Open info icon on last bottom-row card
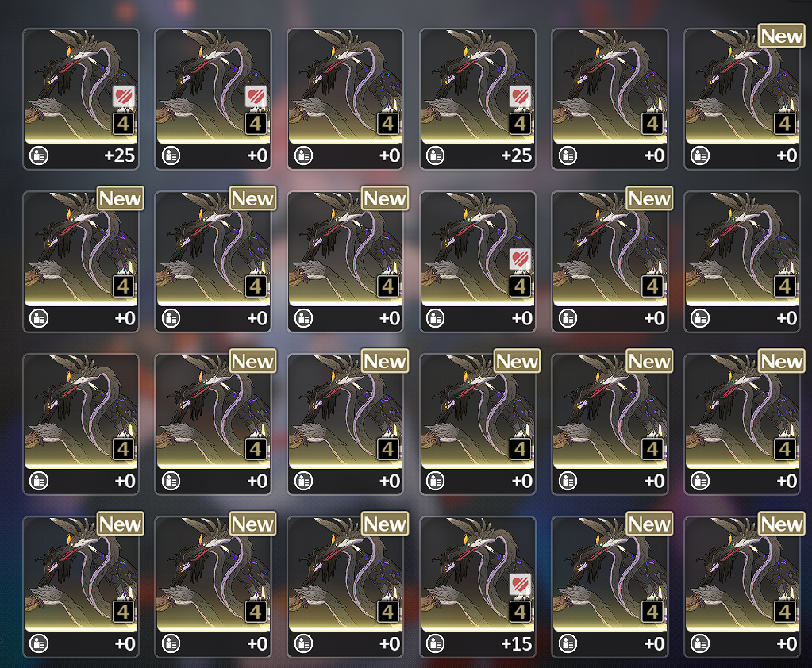The width and height of the screenshot is (812, 668). [700, 643]
